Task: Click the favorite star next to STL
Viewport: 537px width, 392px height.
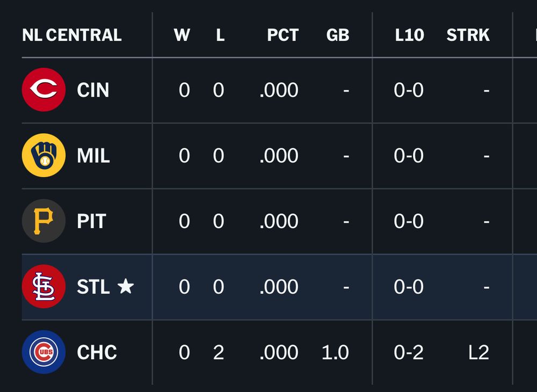Action: pyautogui.click(x=126, y=286)
